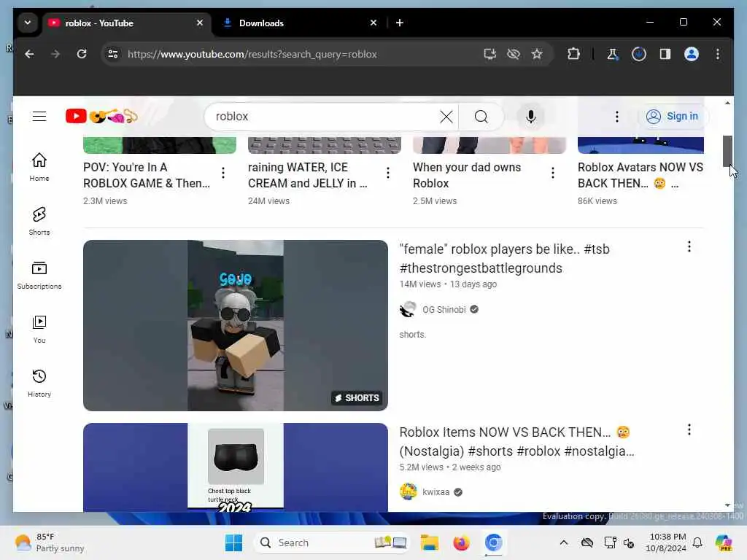Screen dimensions: 747x560
Task: Click the Sign in button
Action: pos(672,116)
